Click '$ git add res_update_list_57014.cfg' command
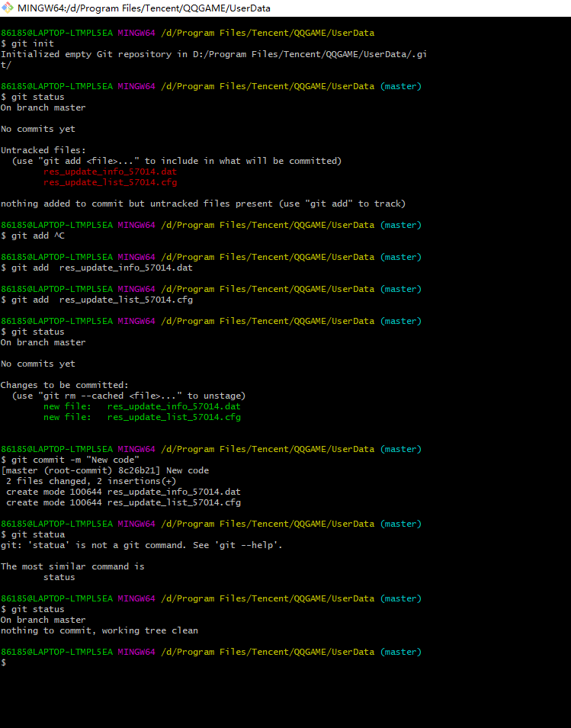This screenshot has width=571, height=728. (97, 300)
